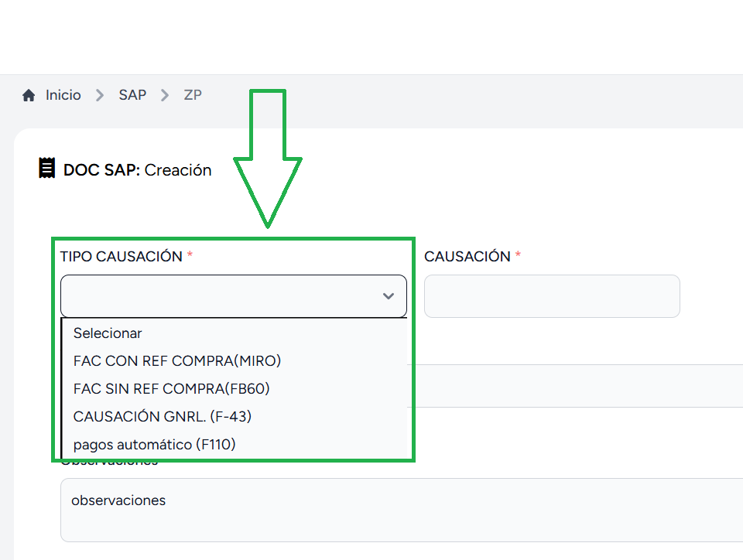This screenshot has width=743, height=560.
Task: Click the field partly hidden behind dropdown list
Action: (x=573, y=386)
